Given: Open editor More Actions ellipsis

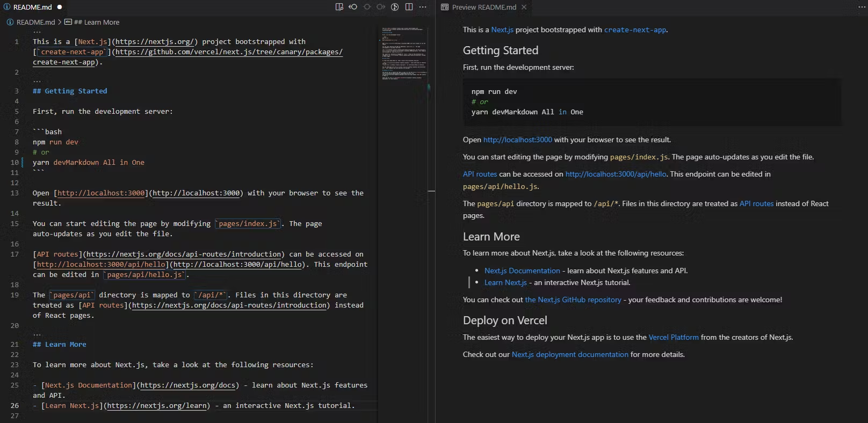Looking at the screenshot, I should pyautogui.click(x=423, y=7).
